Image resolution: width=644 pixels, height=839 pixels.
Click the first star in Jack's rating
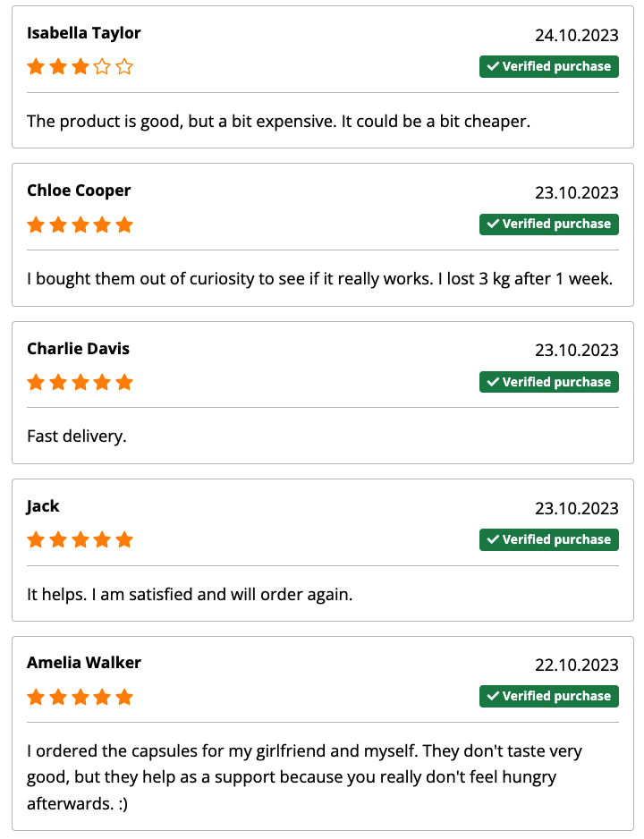pyautogui.click(x=36, y=540)
